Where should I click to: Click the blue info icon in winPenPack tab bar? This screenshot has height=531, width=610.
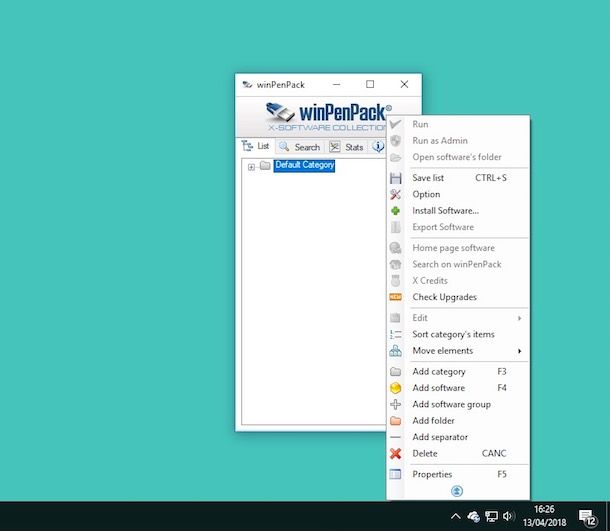tap(378, 147)
